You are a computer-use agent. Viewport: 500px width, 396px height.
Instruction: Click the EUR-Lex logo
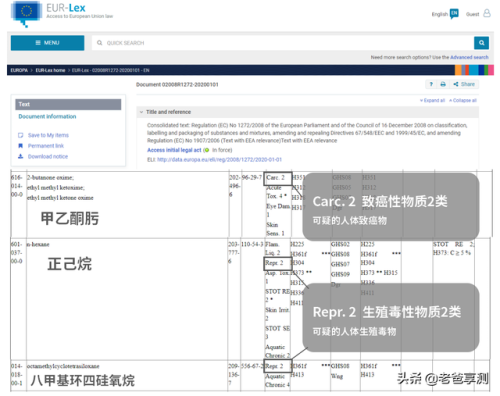point(62,13)
